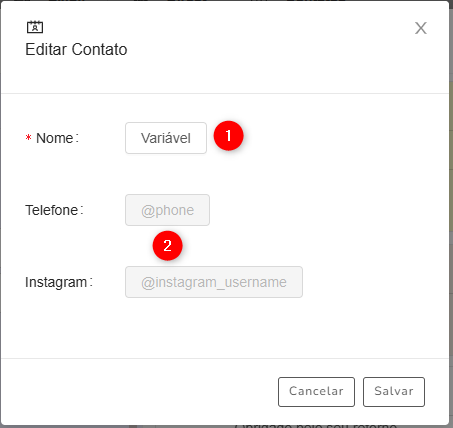Viewport: 453px width, 428px height.
Task: Click the Telefone field label
Action: tap(54, 210)
